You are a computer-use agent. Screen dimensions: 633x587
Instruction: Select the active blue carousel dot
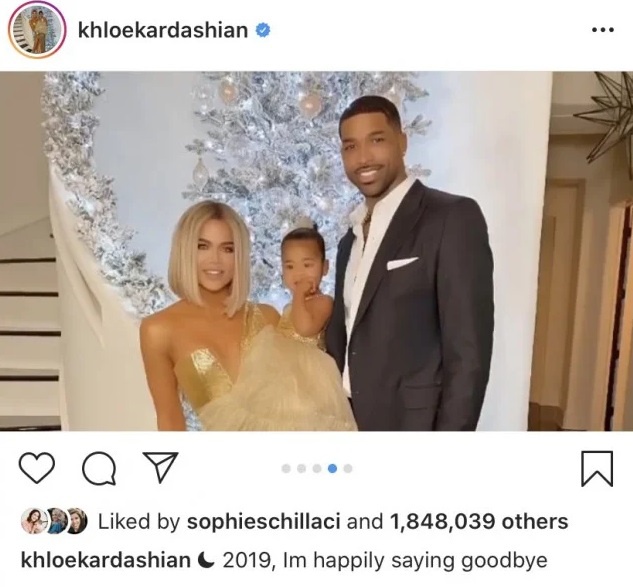[x=333, y=469]
